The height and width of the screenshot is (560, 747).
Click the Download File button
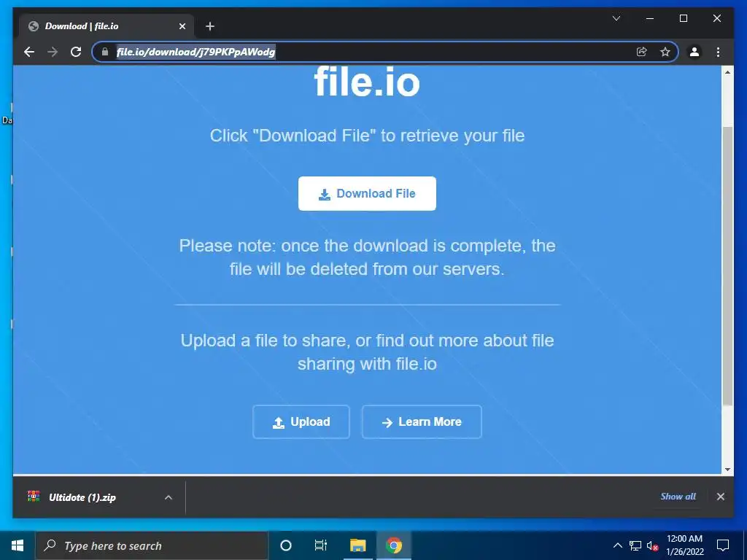coord(367,193)
